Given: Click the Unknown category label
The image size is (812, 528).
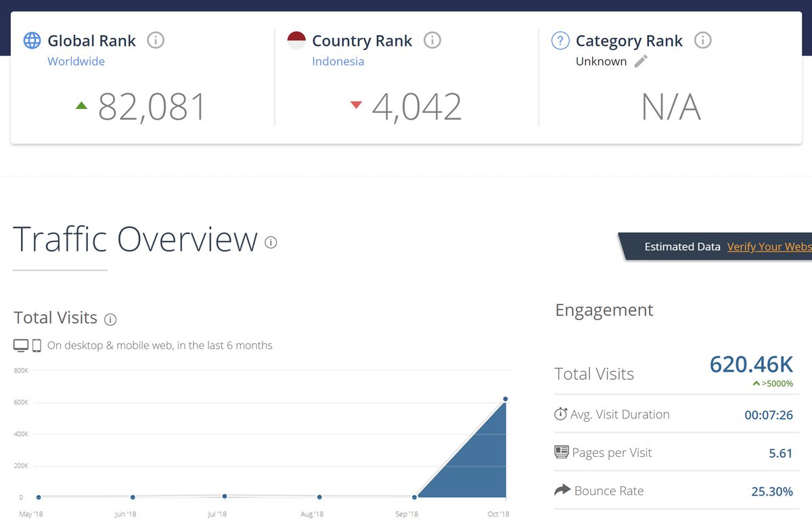Looking at the screenshot, I should [601, 62].
